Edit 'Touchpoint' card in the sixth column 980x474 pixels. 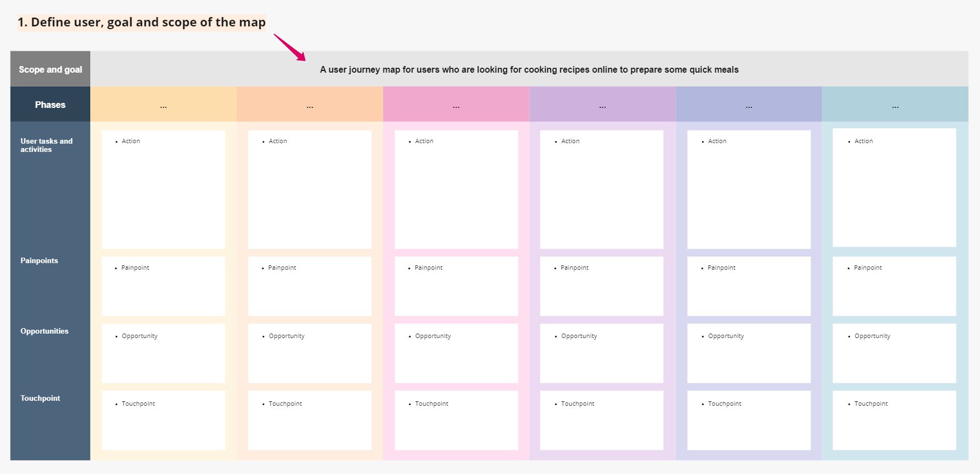(x=894, y=420)
